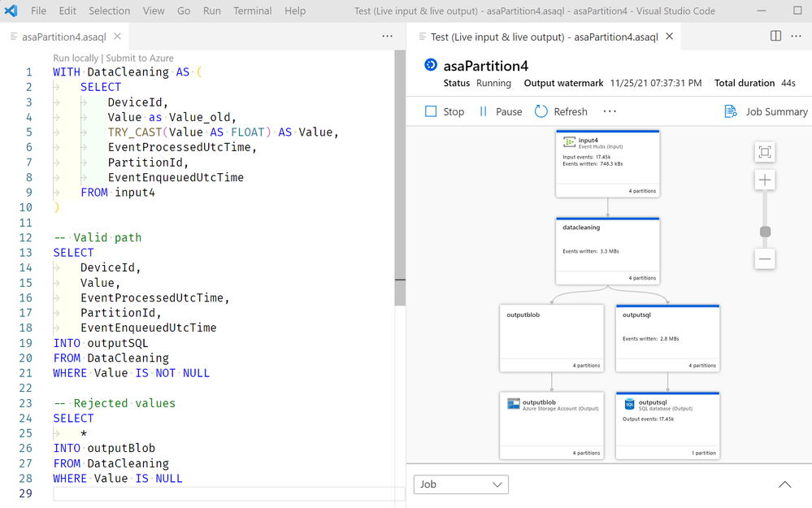Select the outputblob step node in the middle row
This screenshot has height=508, width=812.
[x=552, y=338]
